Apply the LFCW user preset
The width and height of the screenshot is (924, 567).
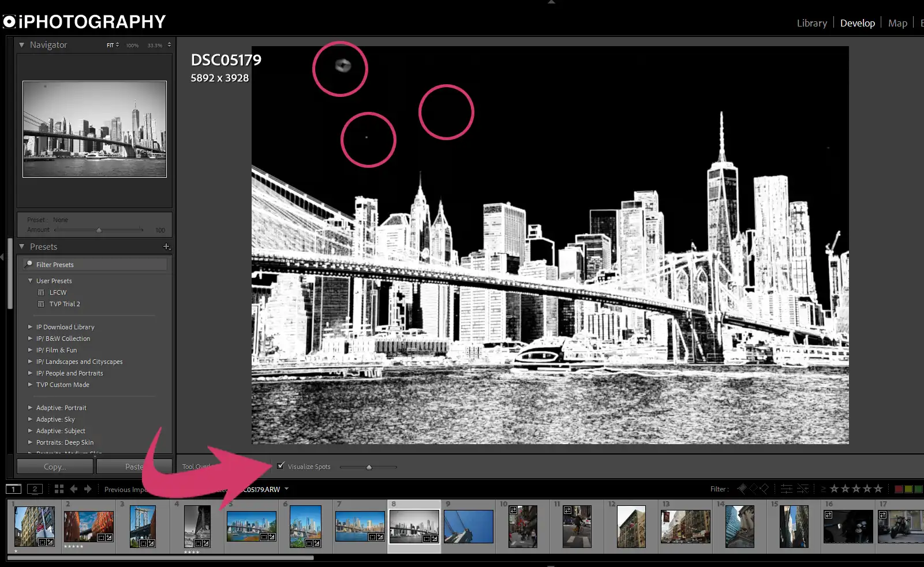58,292
